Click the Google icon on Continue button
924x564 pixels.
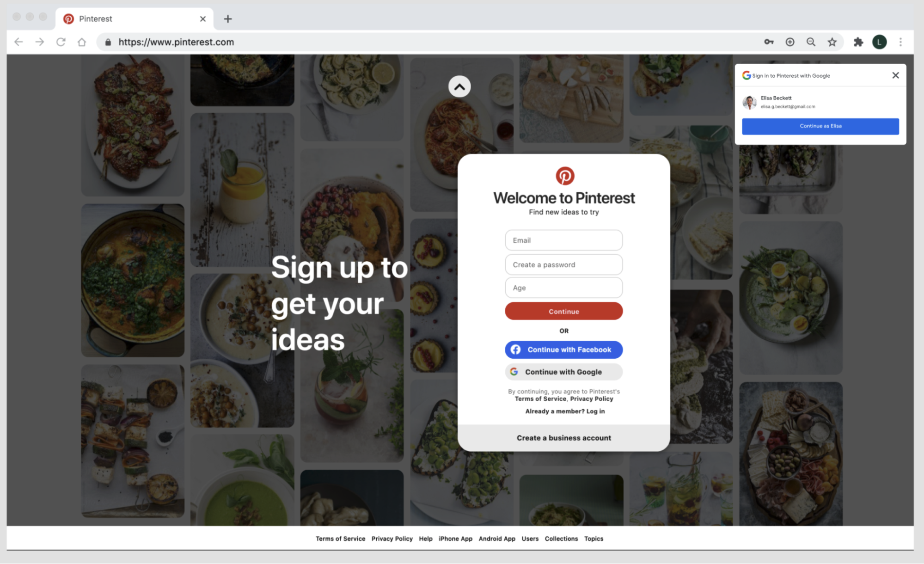coord(514,371)
